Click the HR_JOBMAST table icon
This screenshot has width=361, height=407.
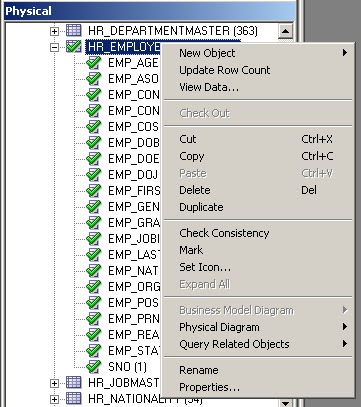[73, 382]
